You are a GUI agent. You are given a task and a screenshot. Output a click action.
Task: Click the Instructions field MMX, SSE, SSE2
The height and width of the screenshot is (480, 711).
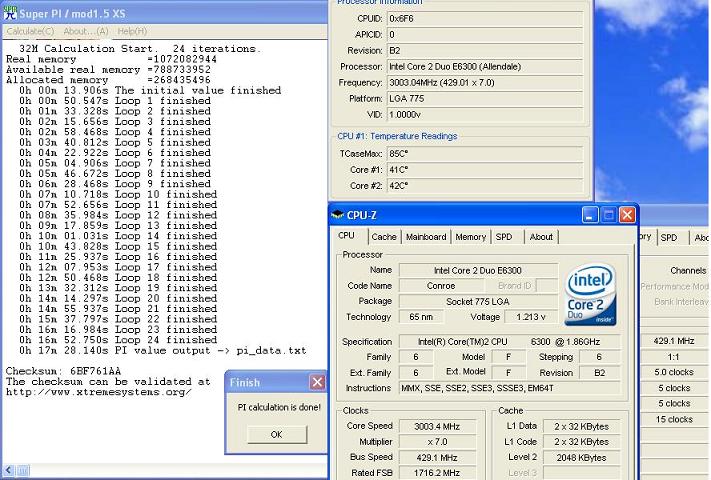point(509,388)
